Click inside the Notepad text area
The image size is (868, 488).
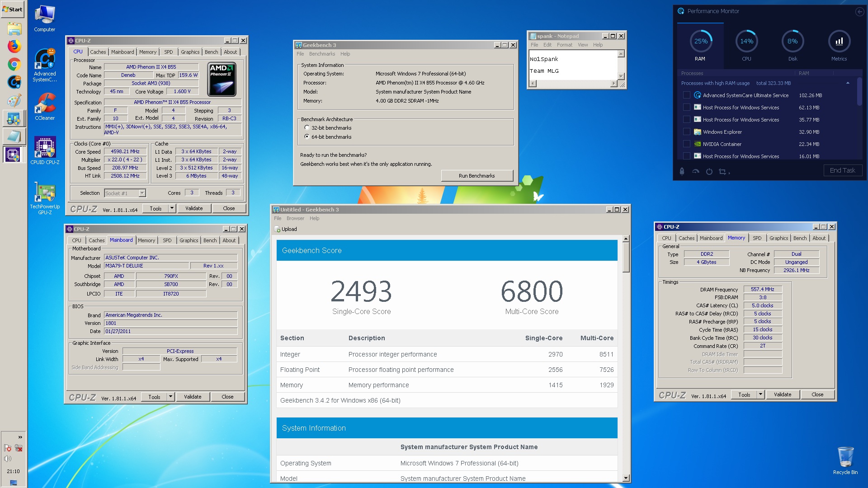point(573,65)
